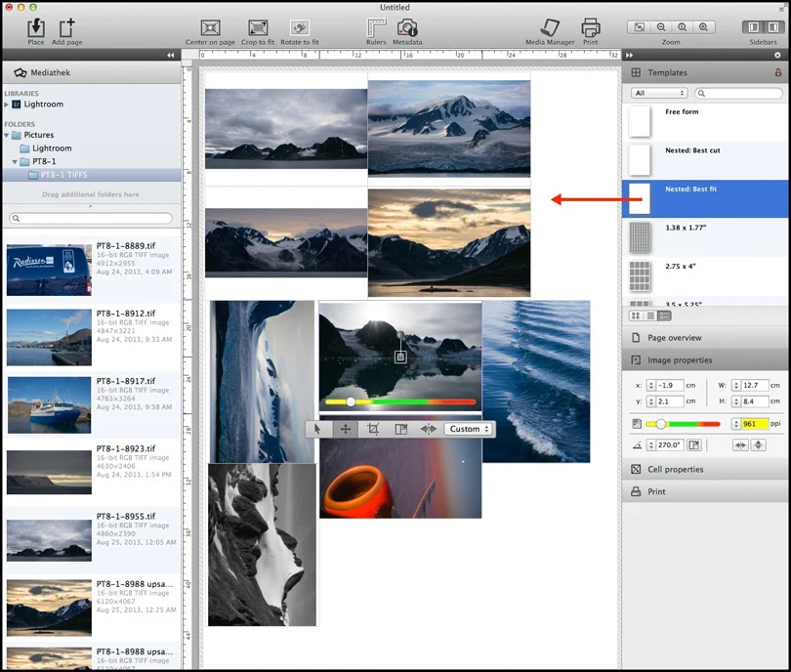Viewport: 791px width, 672px height.
Task: Flip image vertically in Image properties
Action: [x=758, y=445]
